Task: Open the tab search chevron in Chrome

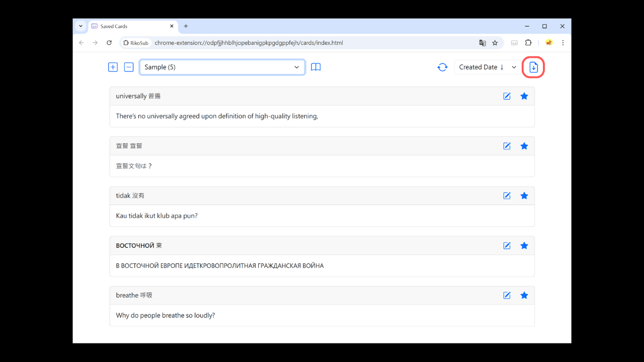Action: coord(80,26)
